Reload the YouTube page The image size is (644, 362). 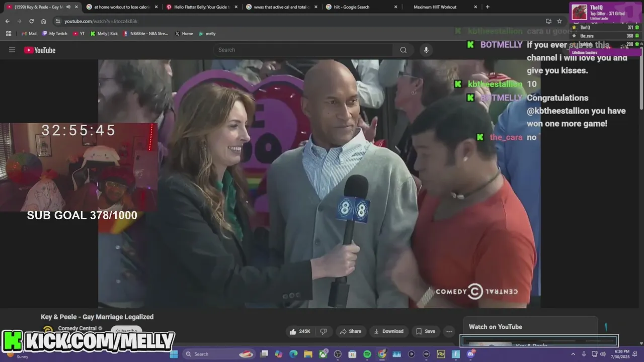click(x=31, y=21)
